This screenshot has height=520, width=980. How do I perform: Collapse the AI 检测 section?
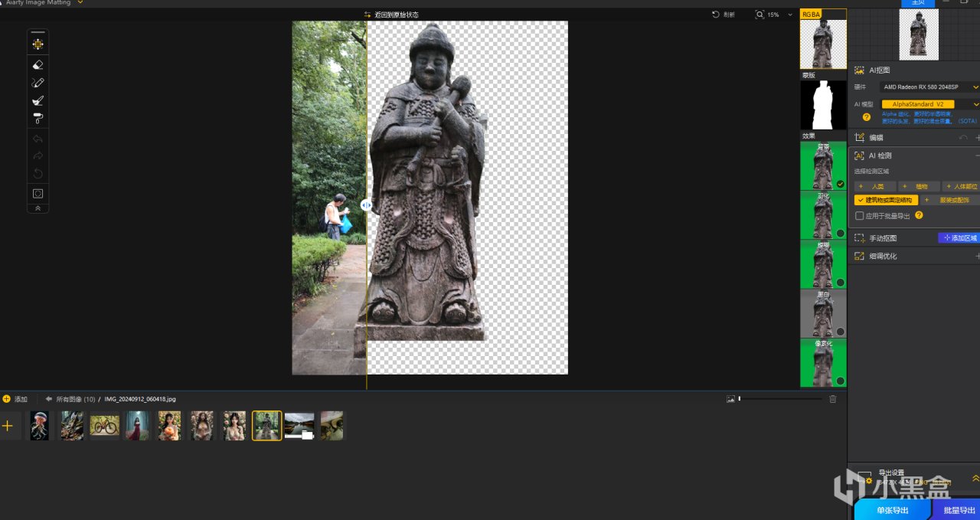tap(978, 155)
